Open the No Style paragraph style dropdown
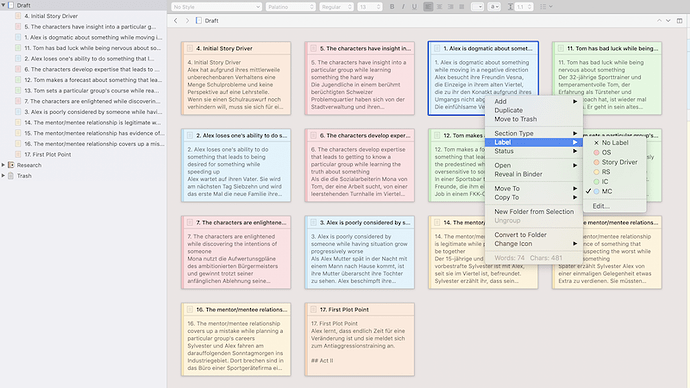Screen dimensions: 690x388 (x=217, y=7)
